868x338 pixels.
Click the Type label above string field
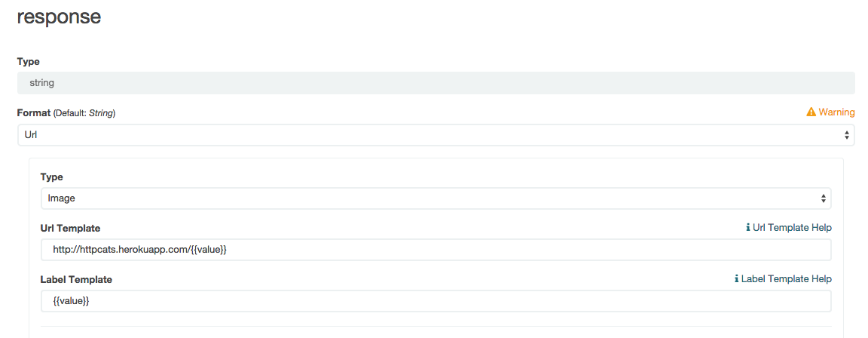(x=29, y=61)
